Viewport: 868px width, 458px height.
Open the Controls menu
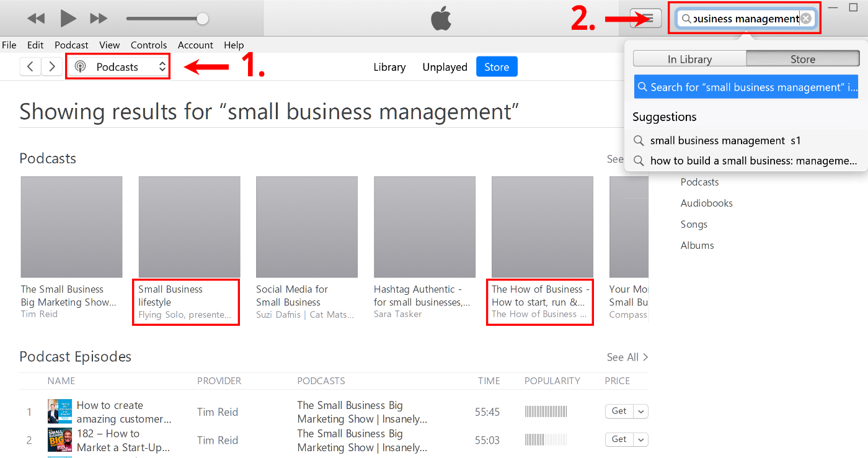149,45
